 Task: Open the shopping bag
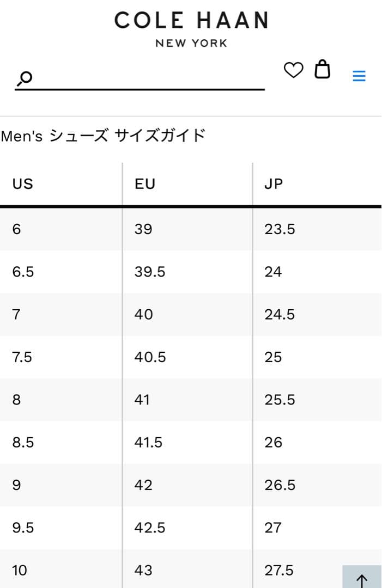[x=323, y=70]
